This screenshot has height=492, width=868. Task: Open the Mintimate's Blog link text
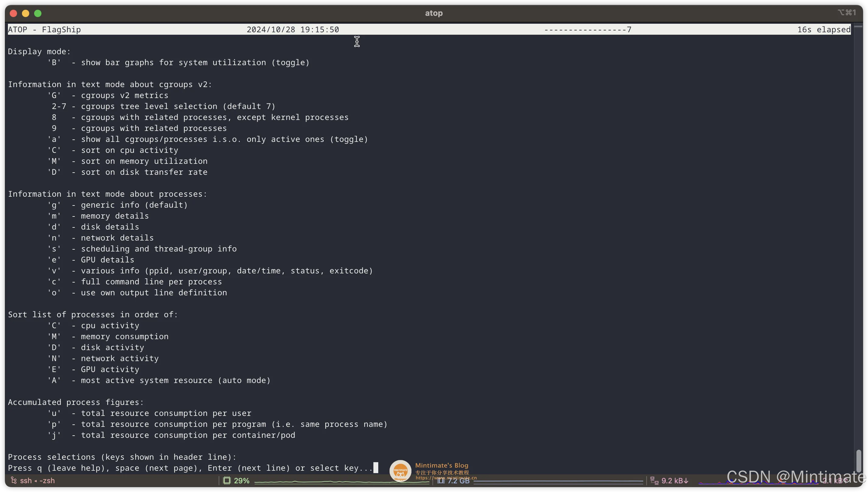[x=441, y=465]
